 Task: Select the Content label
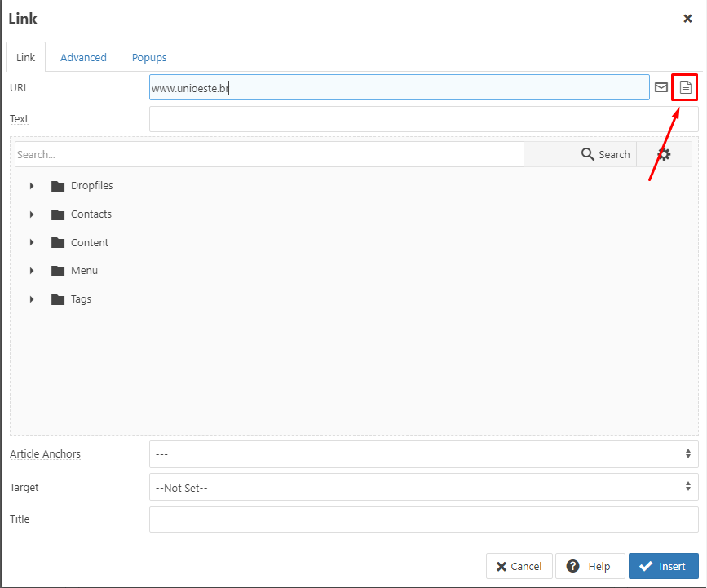(x=90, y=242)
